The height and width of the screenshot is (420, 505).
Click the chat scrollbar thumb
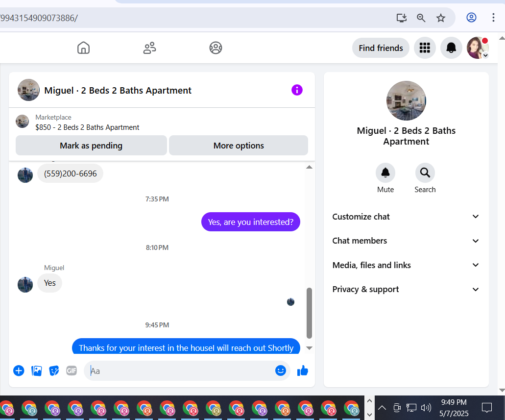click(x=309, y=313)
